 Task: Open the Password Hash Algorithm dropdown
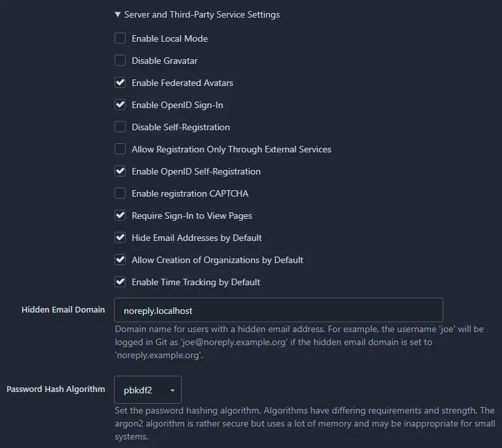point(147,390)
